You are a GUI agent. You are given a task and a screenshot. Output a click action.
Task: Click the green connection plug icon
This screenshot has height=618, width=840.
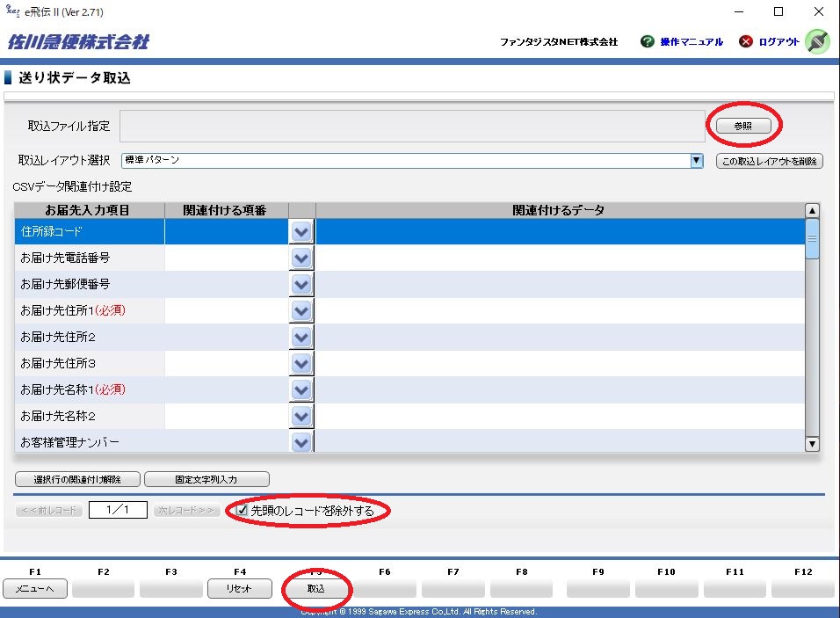pyautogui.click(x=817, y=41)
